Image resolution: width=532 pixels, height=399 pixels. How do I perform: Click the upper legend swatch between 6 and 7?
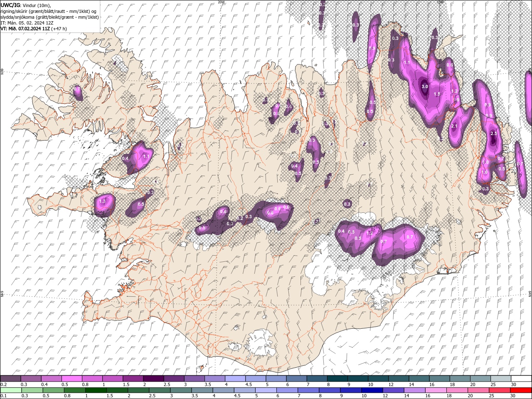click(296, 379)
